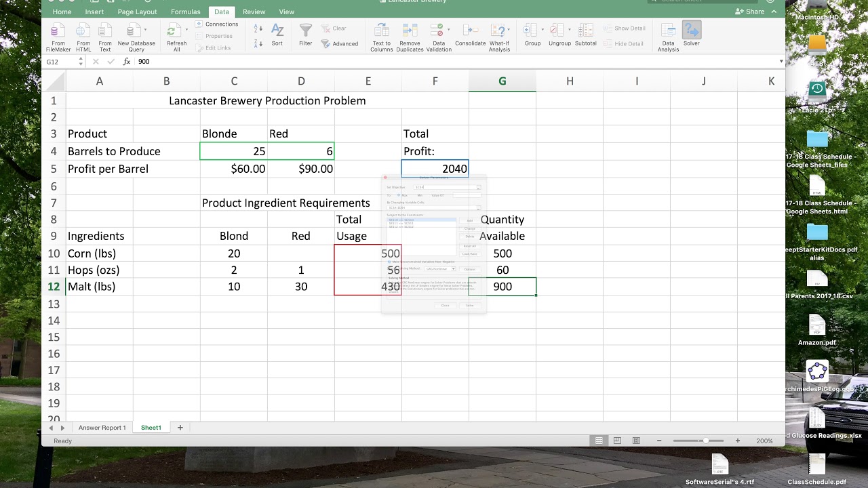Open the View ribbon tab
Image resolution: width=868 pixels, height=488 pixels.
(x=286, y=12)
